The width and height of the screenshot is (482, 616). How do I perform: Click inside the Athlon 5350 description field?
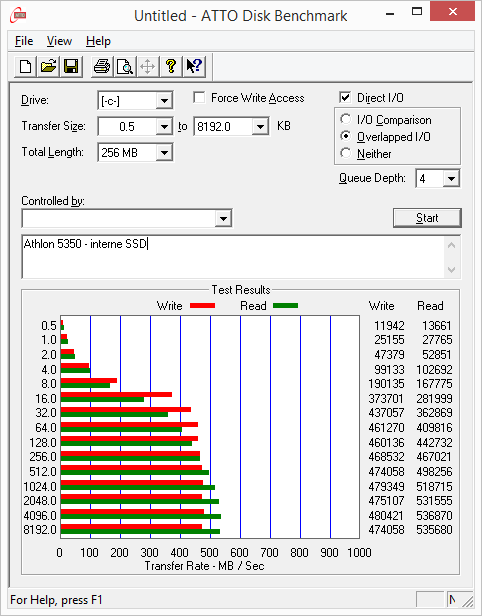click(233, 257)
